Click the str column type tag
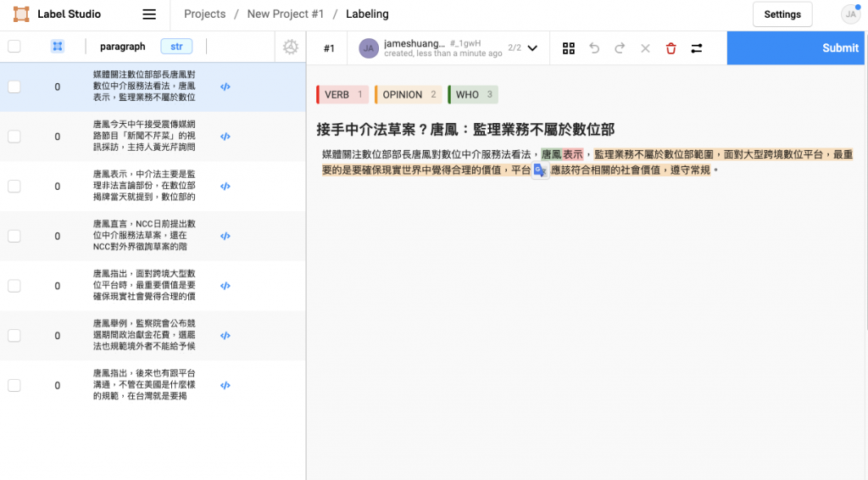This screenshot has height=480, width=868. point(176,47)
